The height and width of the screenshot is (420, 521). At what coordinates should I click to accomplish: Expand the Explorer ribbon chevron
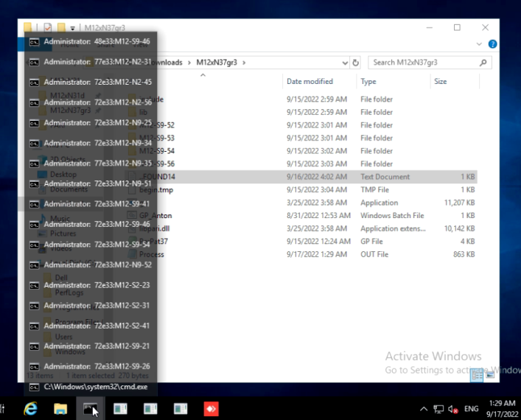tap(479, 44)
